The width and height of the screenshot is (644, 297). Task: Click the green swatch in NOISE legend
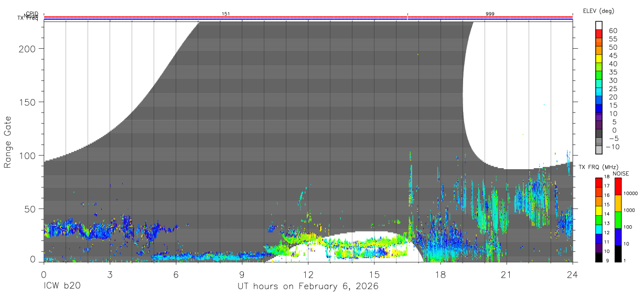pos(618,219)
